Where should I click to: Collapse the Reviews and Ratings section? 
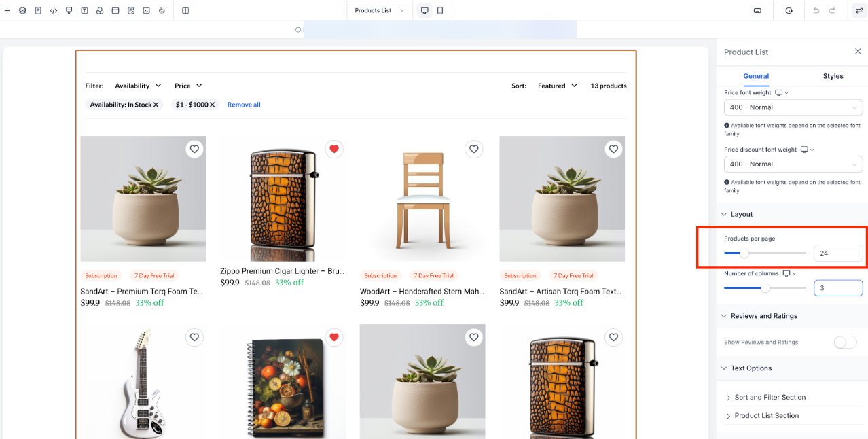tap(759, 316)
